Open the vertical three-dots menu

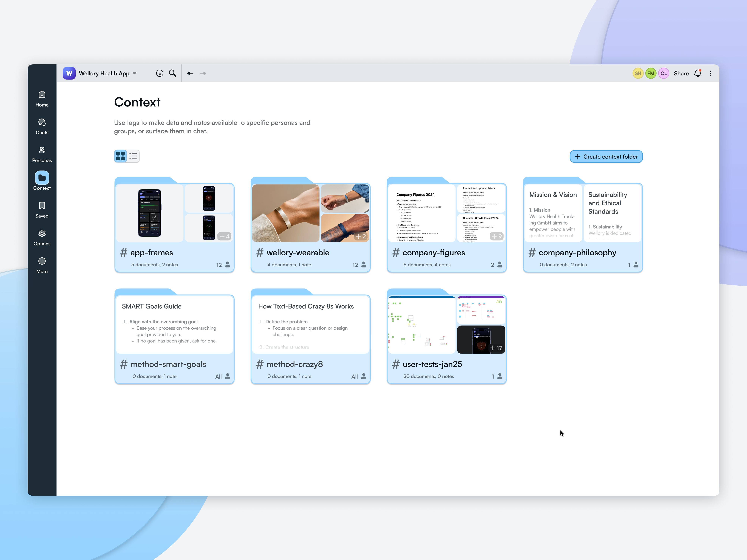(711, 73)
